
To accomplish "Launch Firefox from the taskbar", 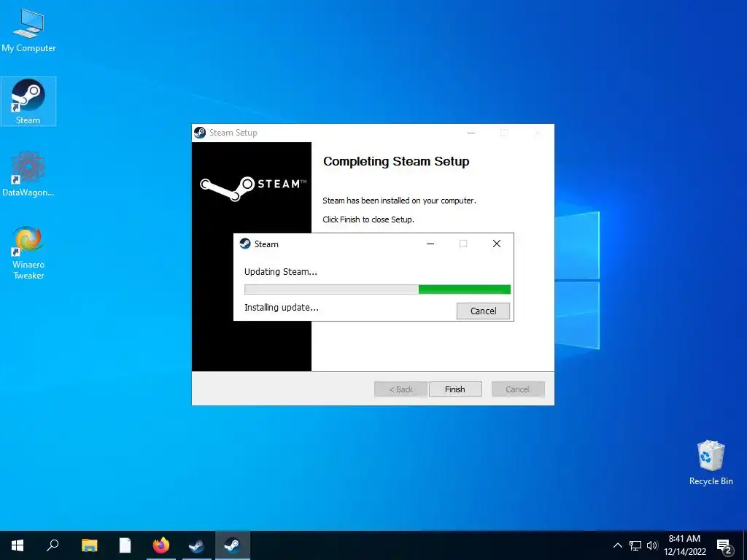I will click(x=161, y=545).
